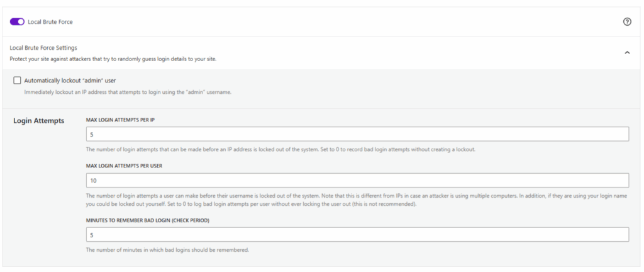Click the Max Login Attempts Per User field
Viewport: 644px width, 272px height.
click(357, 180)
